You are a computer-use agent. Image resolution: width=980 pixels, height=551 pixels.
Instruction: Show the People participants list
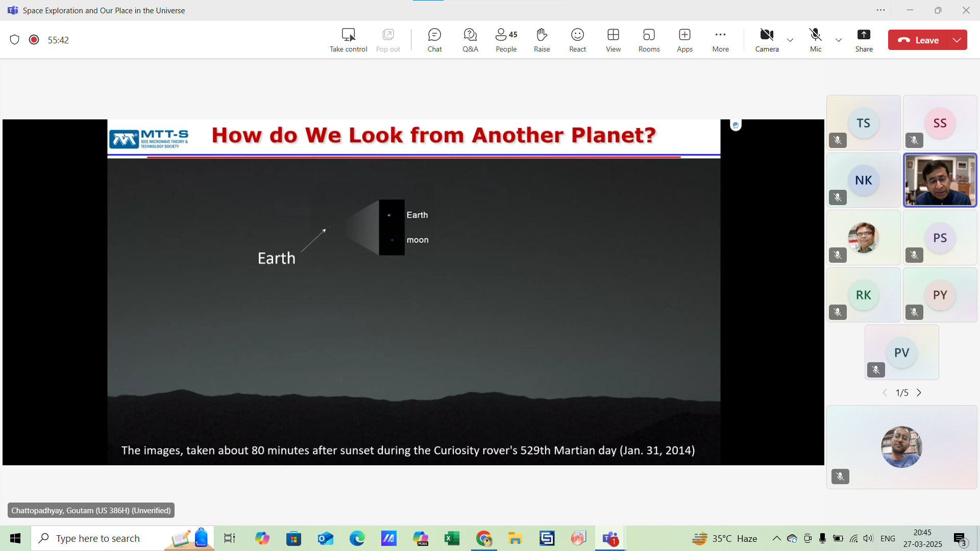506,40
